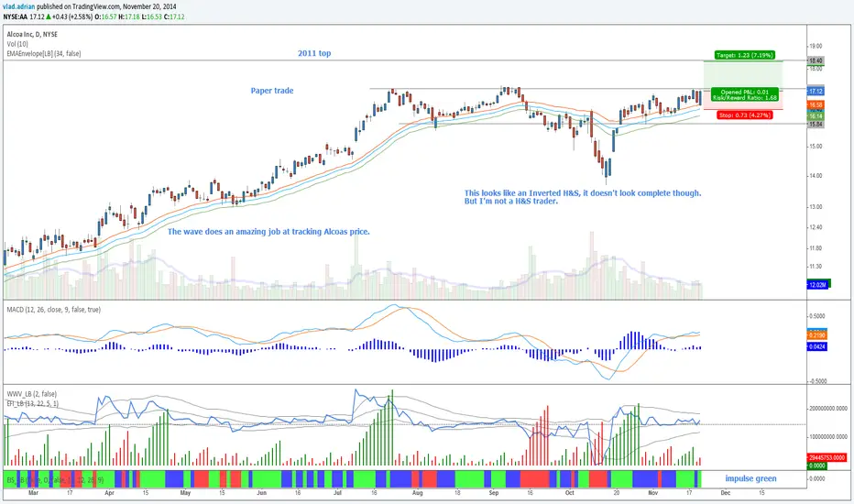
Task: Click the 19.00 price axis label
Action: click(x=816, y=47)
